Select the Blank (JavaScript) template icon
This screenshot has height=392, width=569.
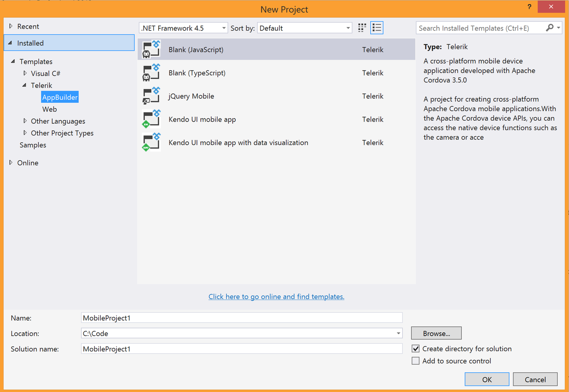pyautogui.click(x=152, y=49)
